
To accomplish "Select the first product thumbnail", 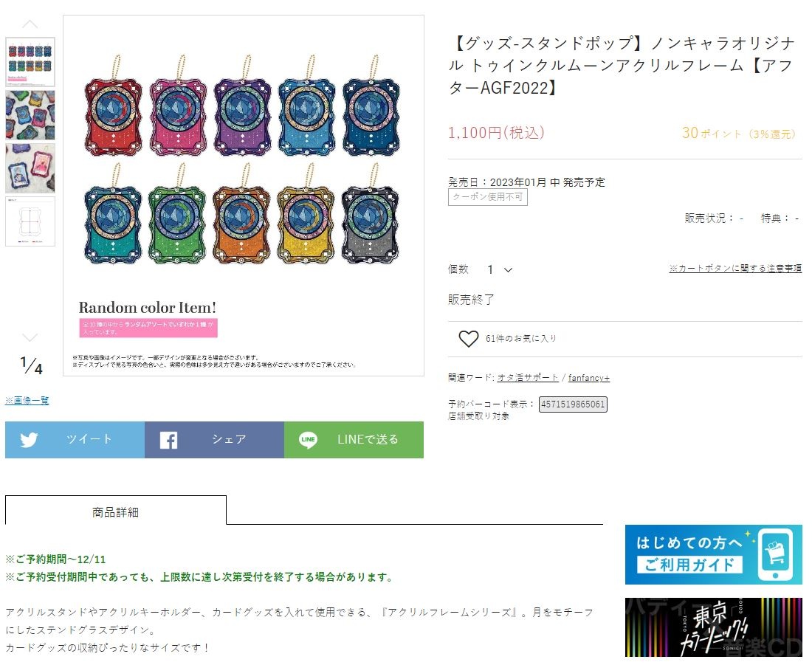I will (x=30, y=62).
